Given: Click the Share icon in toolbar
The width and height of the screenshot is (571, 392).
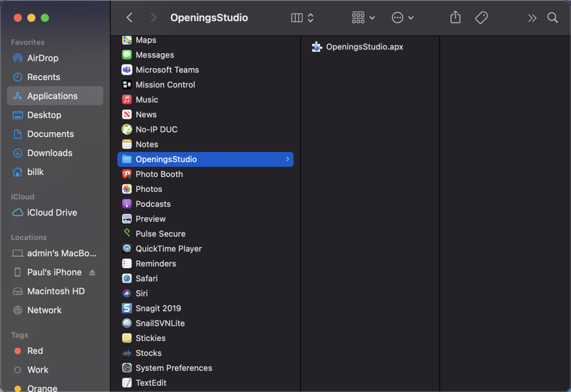Looking at the screenshot, I should [455, 17].
